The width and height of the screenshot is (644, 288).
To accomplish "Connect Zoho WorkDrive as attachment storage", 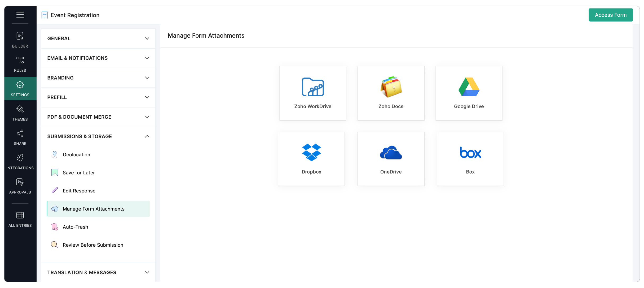I will click(x=313, y=93).
